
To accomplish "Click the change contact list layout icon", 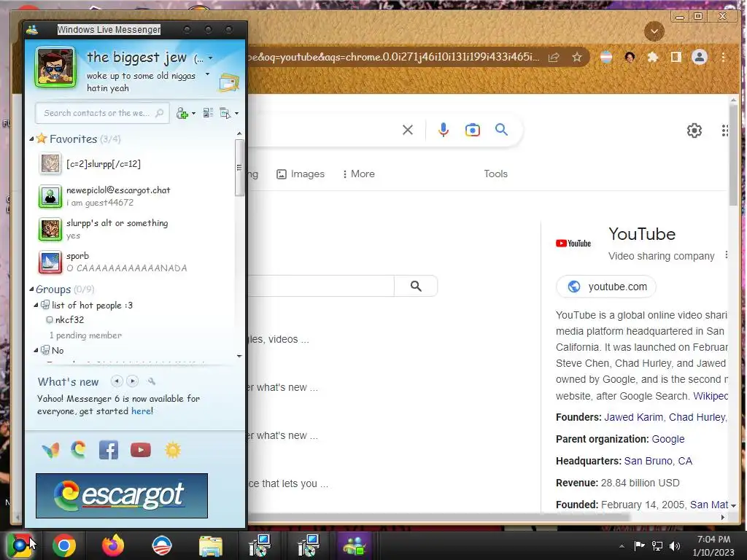I will [208, 113].
